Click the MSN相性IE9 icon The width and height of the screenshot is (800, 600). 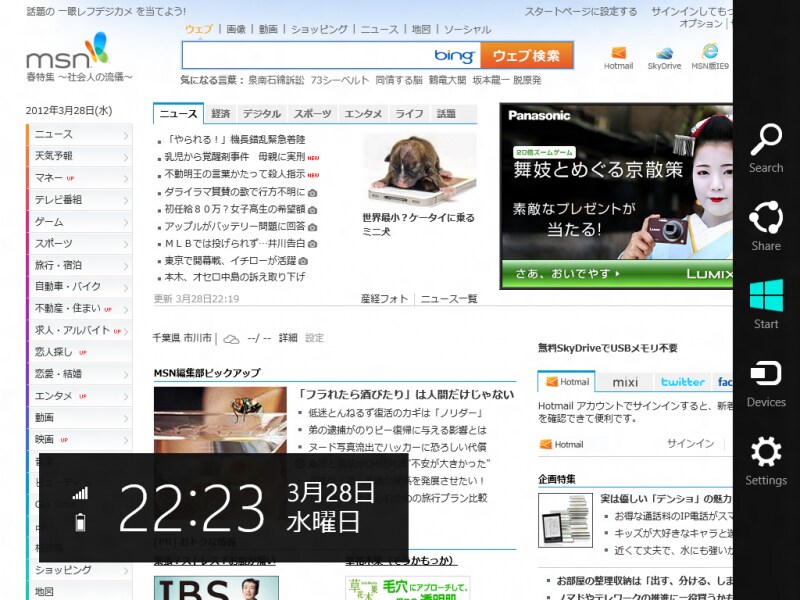point(710,52)
